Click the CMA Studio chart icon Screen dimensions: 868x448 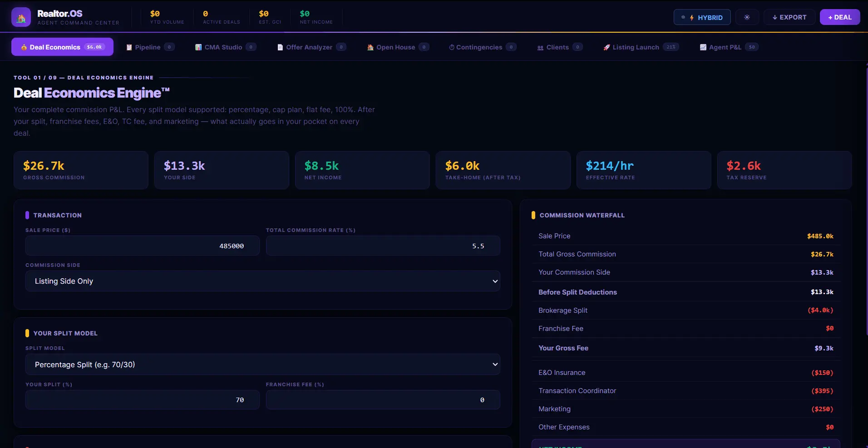point(198,47)
